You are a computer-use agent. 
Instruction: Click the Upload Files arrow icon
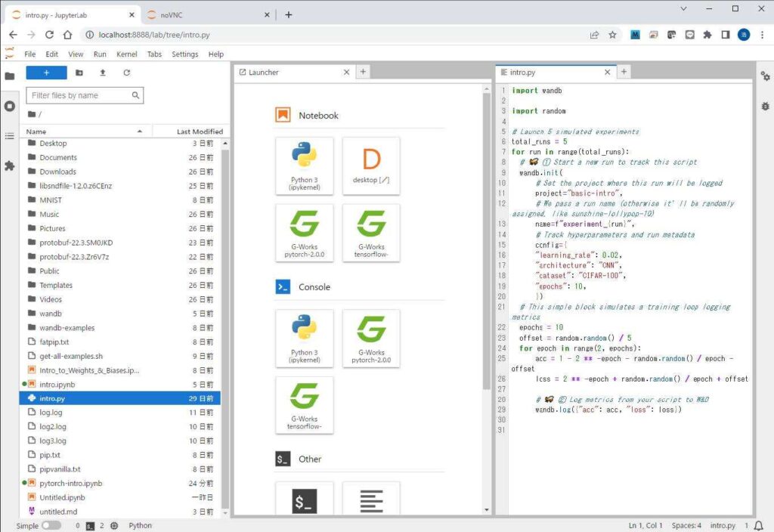103,73
